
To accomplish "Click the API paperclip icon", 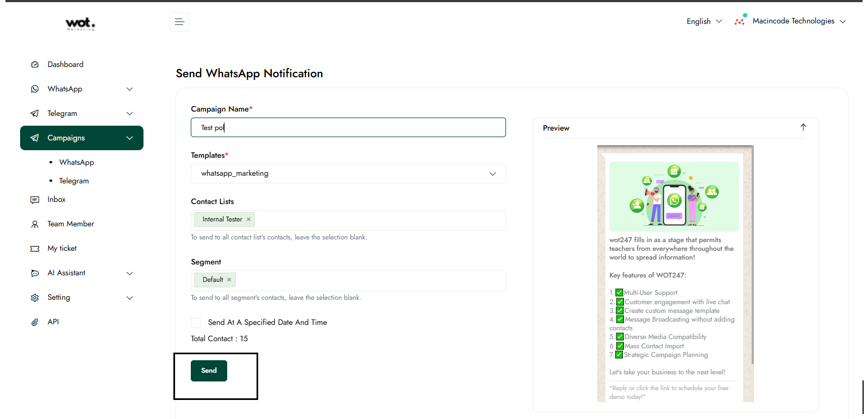I will coord(35,322).
